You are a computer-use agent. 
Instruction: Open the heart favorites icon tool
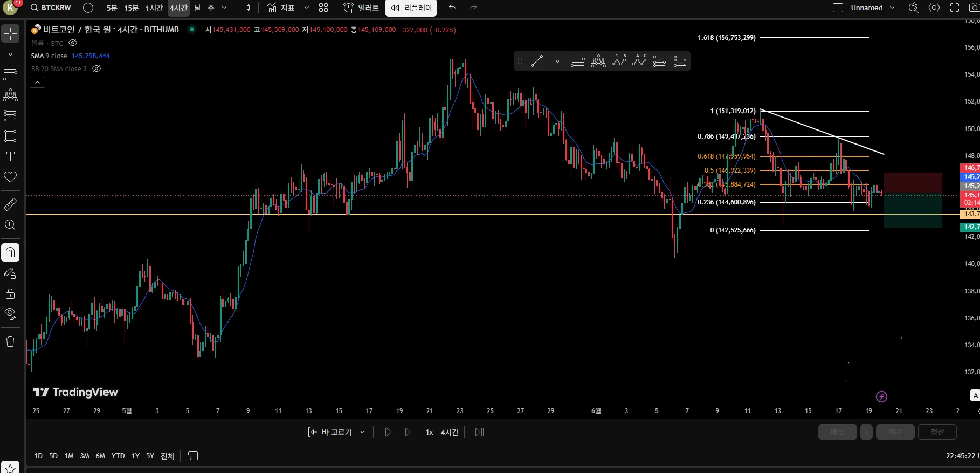pyautogui.click(x=10, y=177)
